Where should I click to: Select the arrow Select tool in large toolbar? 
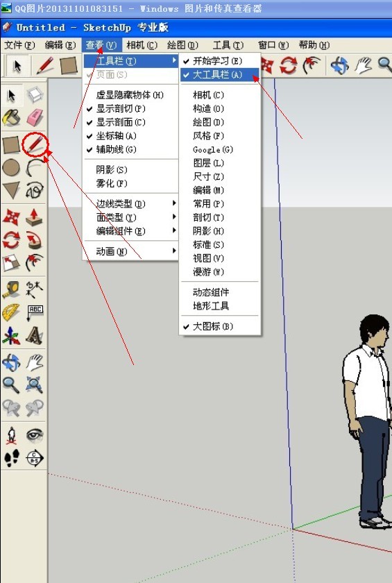pos(12,95)
